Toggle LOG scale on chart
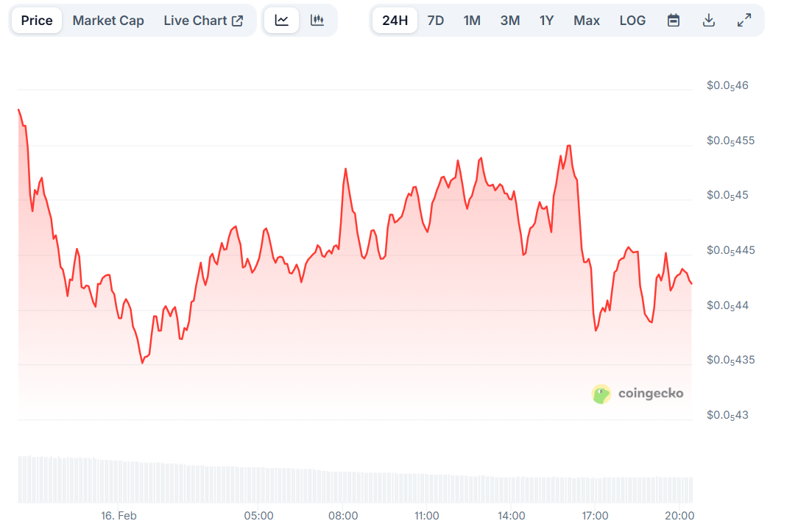Viewport: 798px width, 532px height. coord(632,21)
